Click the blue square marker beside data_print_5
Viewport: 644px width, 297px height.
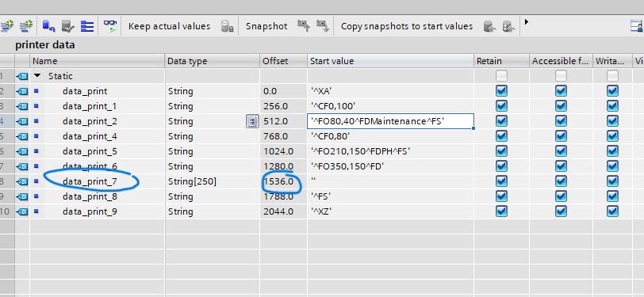point(36,151)
